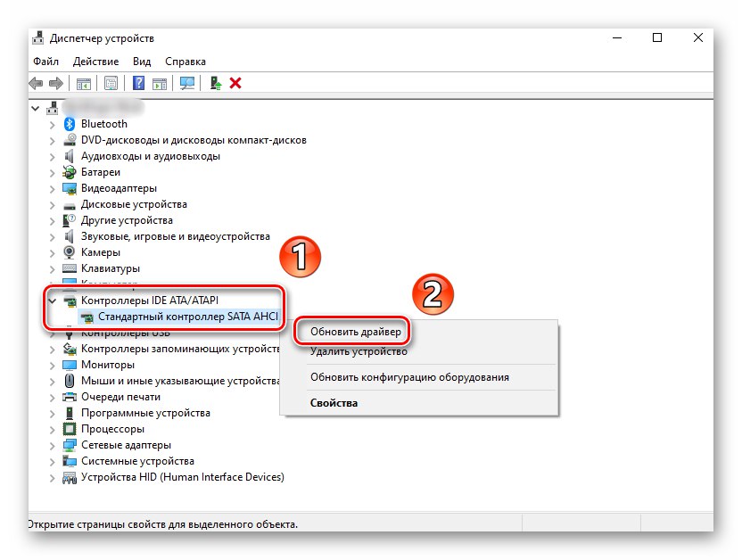Viewport: 742px width, 560px height.
Task: Select Стандартный контроллер SATA AHCI device
Action: coord(188,317)
